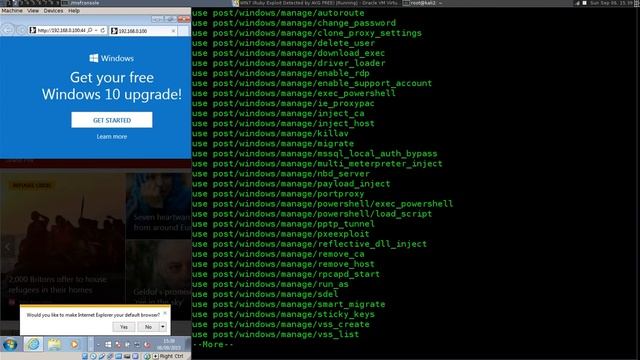
Task: Open the Windows Start menu orb
Action: 10,345
